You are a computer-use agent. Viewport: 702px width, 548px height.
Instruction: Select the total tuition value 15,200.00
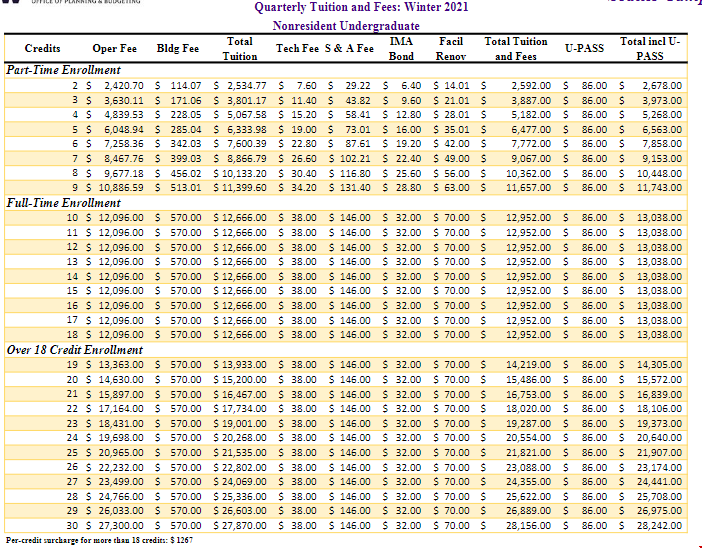(x=244, y=380)
